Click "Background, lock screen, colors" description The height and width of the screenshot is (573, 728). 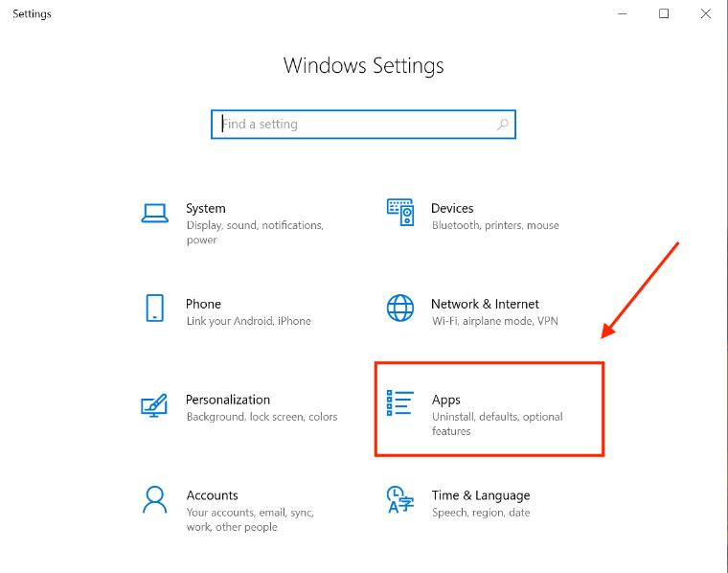tap(262, 417)
